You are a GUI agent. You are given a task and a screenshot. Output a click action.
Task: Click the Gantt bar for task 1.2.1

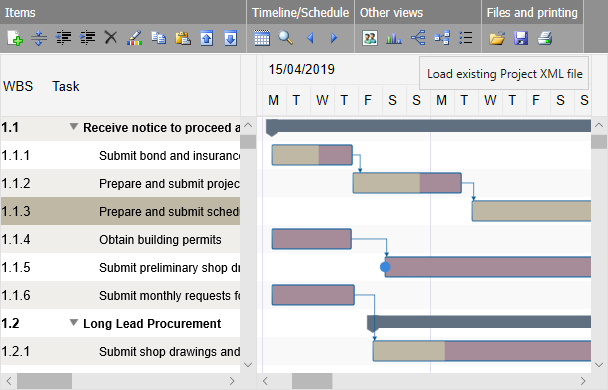[x=482, y=351]
